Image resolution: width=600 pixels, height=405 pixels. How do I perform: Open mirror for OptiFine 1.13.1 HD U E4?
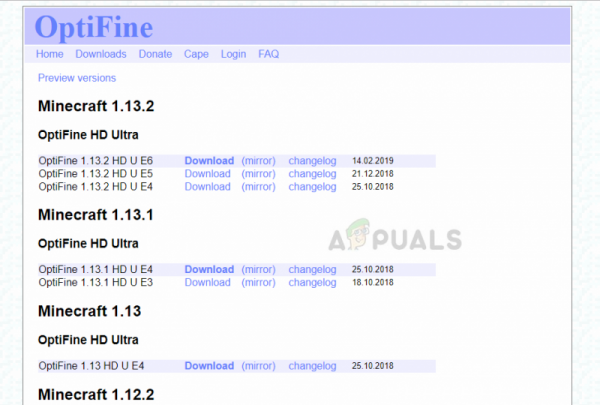258,269
